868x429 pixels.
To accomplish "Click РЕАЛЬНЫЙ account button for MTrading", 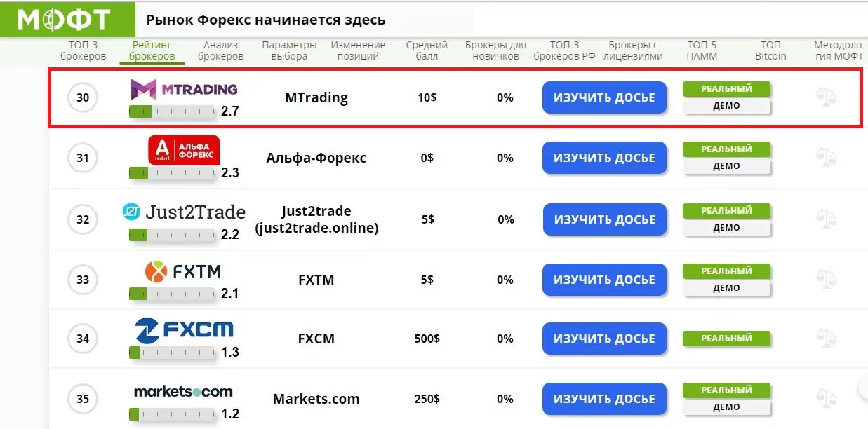I will tap(726, 89).
